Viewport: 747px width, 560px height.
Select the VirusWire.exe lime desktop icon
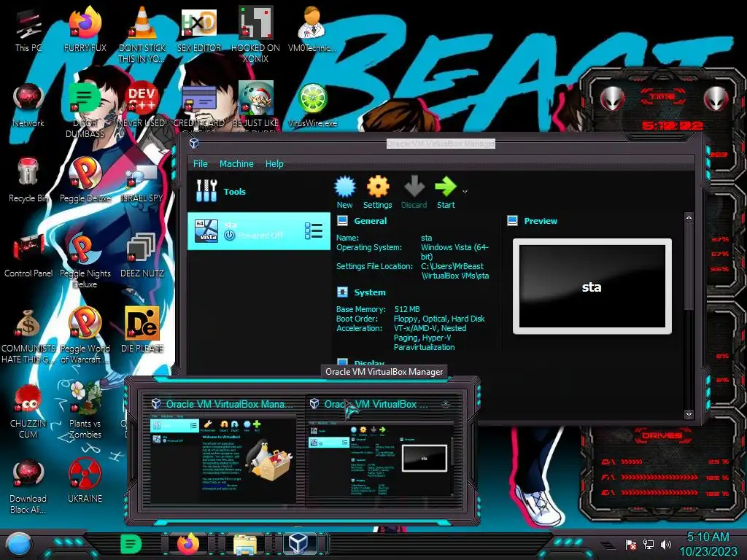click(312, 105)
